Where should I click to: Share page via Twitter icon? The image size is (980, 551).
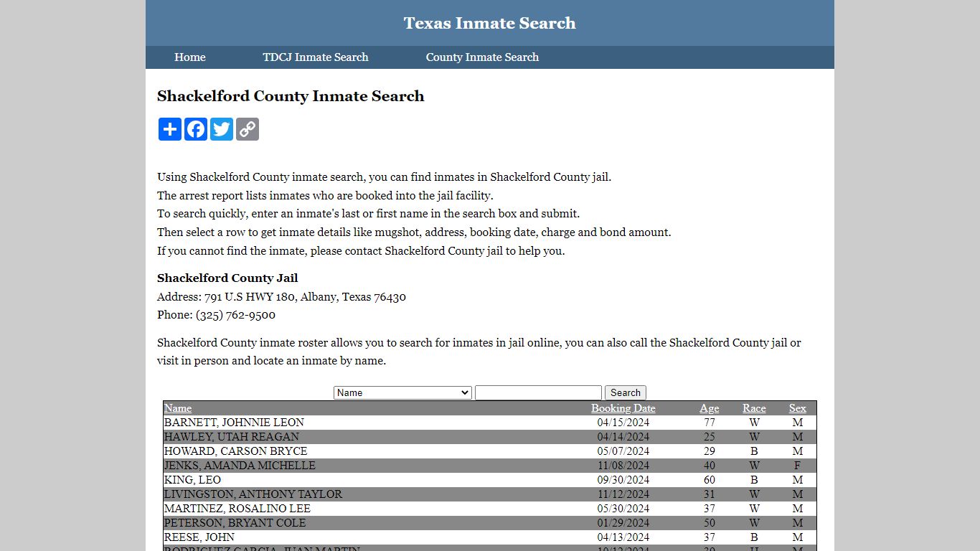pyautogui.click(x=222, y=129)
